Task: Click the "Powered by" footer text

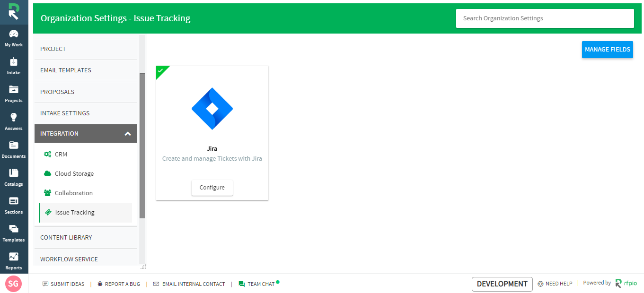Action: click(x=597, y=283)
